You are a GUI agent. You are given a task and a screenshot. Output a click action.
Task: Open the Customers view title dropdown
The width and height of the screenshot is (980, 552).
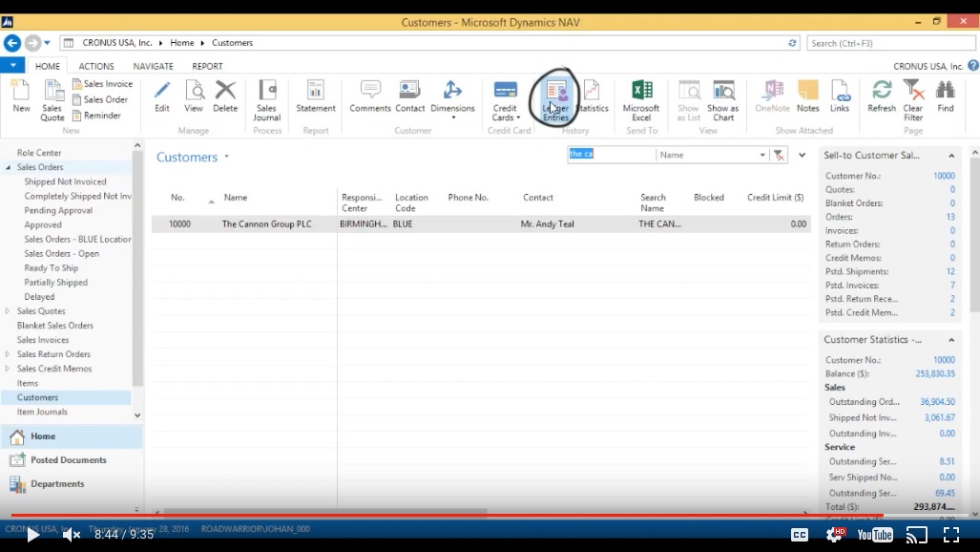tap(227, 157)
